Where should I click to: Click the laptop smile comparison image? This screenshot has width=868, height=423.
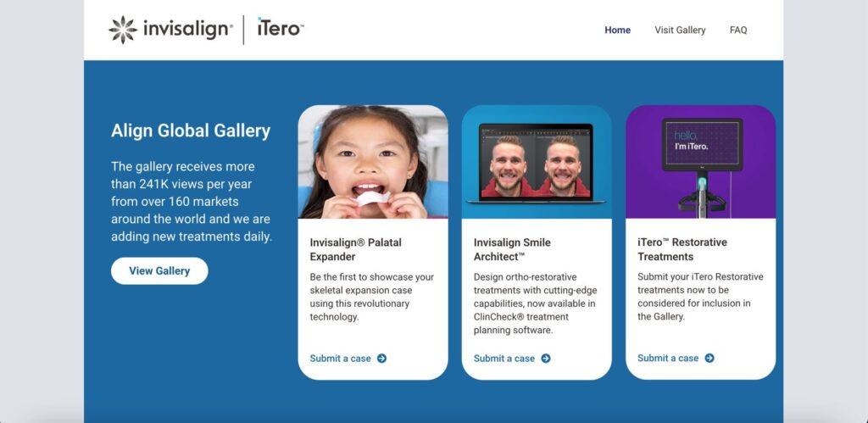(537, 162)
